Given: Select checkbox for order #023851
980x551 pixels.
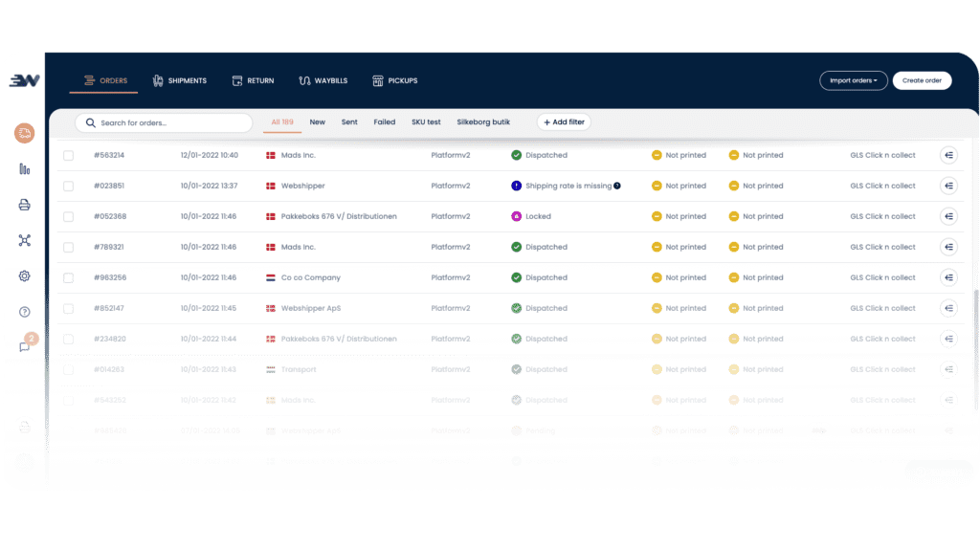Looking at the screenshot, I should [x=68, y=187].
